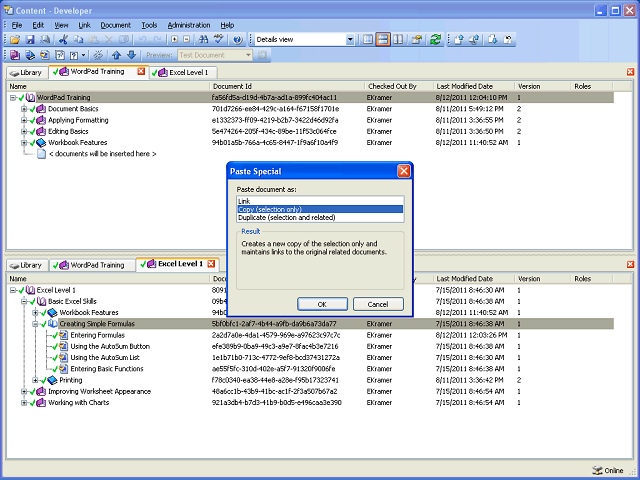The height and width of the screenshot is (480, 640).
Task: Expand the Document Basics node
Action: (24, 109)
